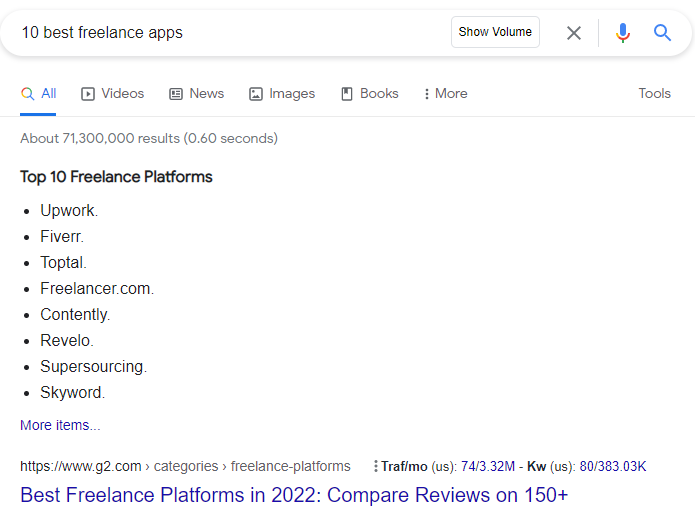The height and width of the screenshot is (507, 695).
Task: Clear the search box with the X icon
Action: [x=574, y=32]
